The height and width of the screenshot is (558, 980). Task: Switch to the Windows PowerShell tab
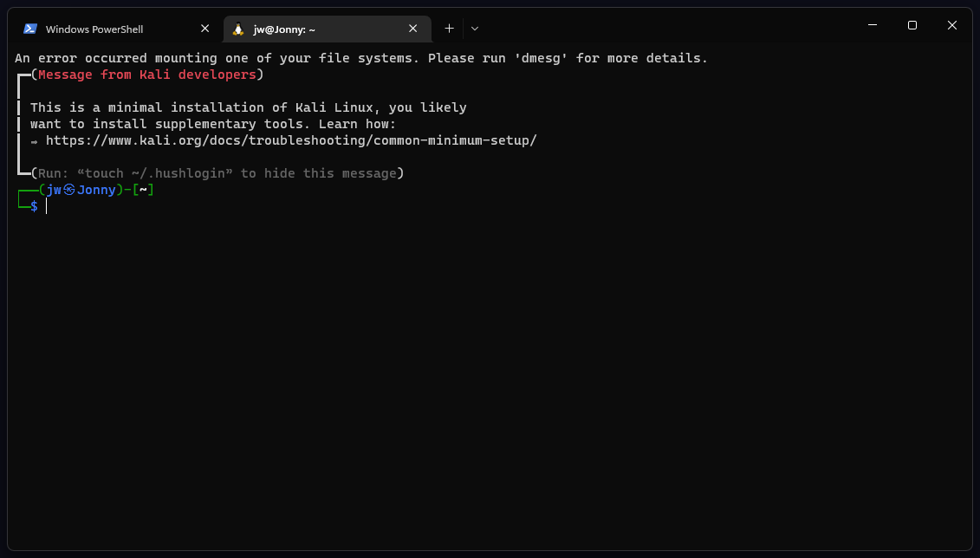click(x=94, y=29)
